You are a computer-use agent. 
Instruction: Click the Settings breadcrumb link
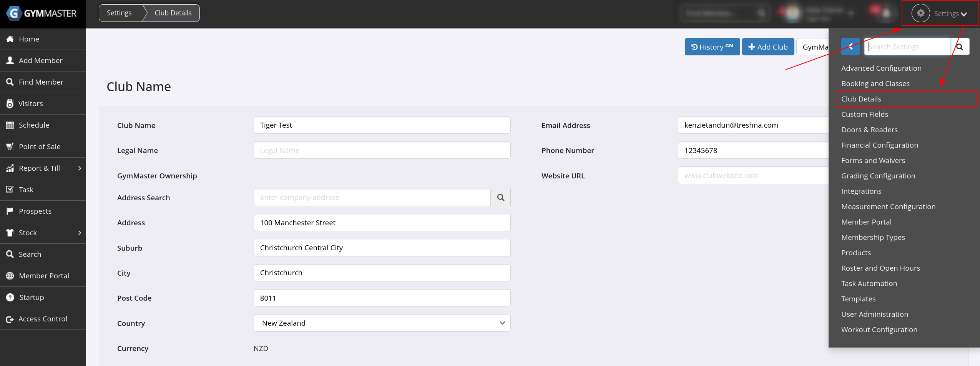tap(119, 13)
